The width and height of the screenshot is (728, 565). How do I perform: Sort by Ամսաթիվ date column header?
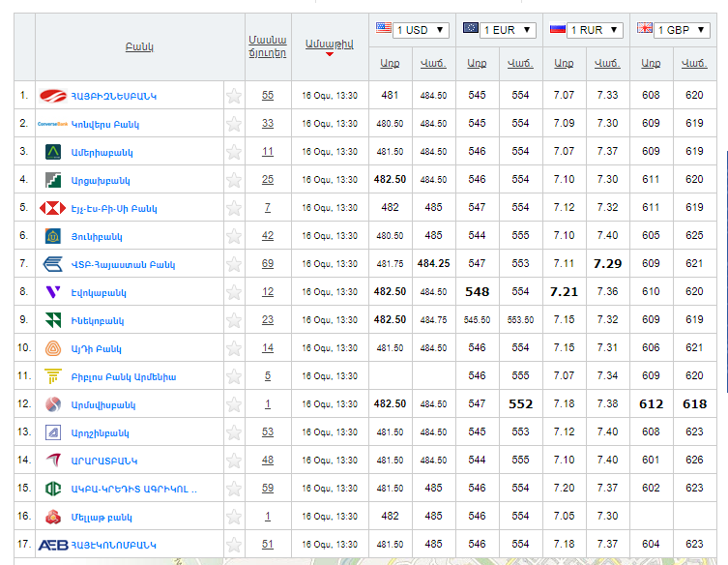point(329,45)
